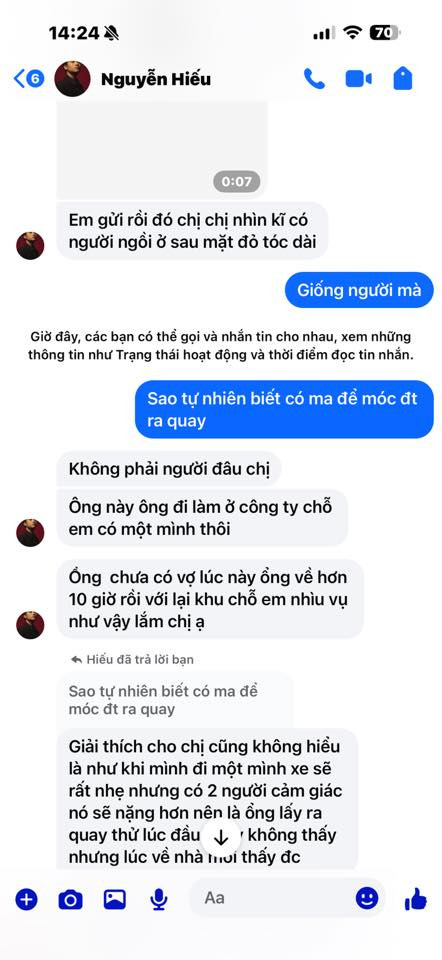Open the plus menu for more actions
This screenshot has height=960, width=442.
coord(26,899)
